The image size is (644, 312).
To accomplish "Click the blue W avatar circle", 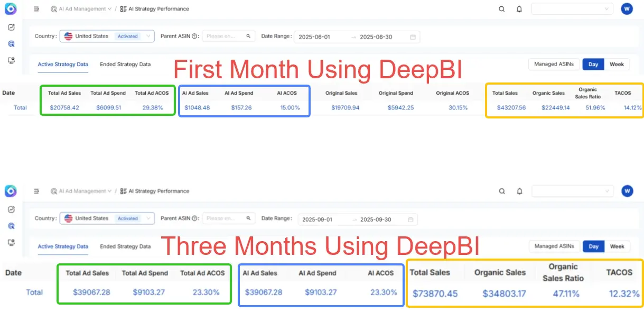I will tap(627, 8).
